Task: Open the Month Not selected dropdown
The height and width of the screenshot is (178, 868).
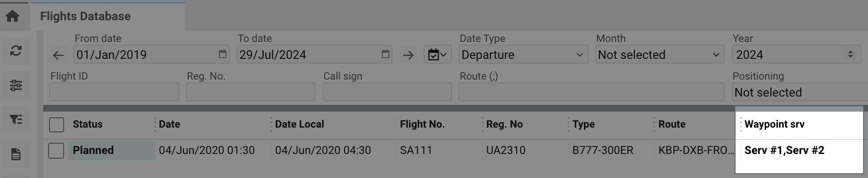Action: (660, 55)
